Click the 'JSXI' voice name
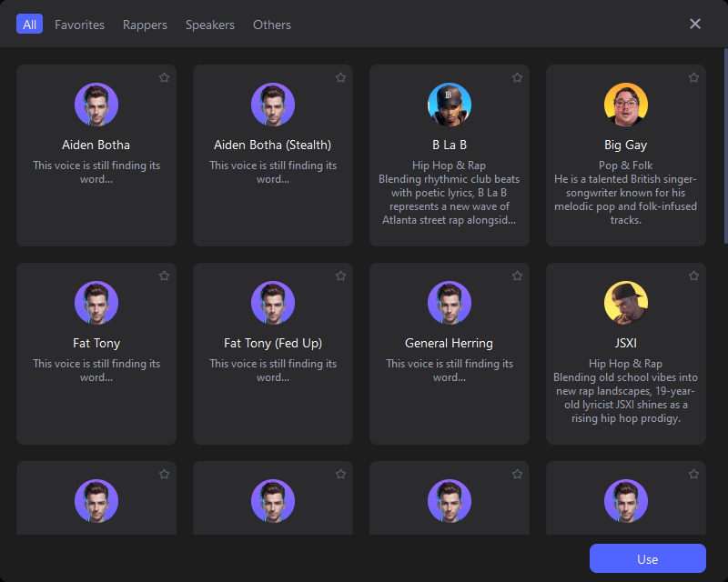Screen dimensions: 728x582 point(626,344)
